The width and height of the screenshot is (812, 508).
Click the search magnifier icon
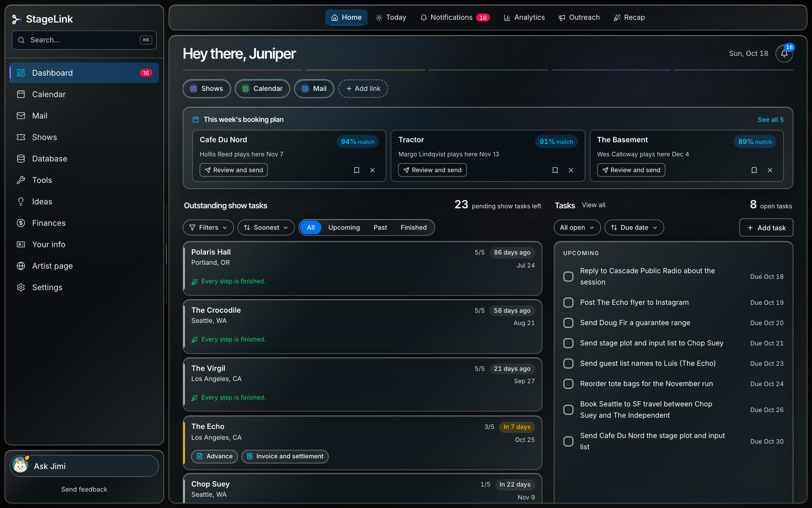[x=21, y=40]
